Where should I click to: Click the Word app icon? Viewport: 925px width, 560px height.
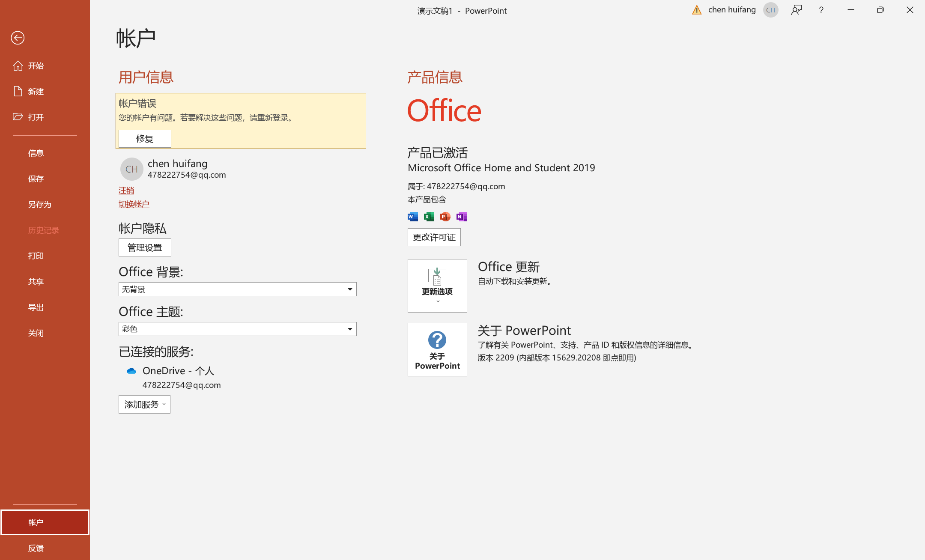click(x=412, y=217)
